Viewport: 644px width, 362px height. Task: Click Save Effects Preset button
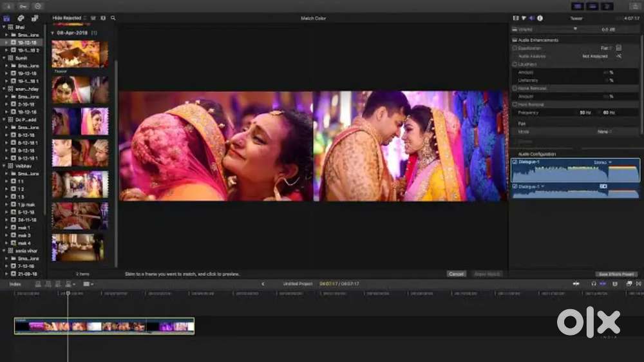click(x=616, y=274)
